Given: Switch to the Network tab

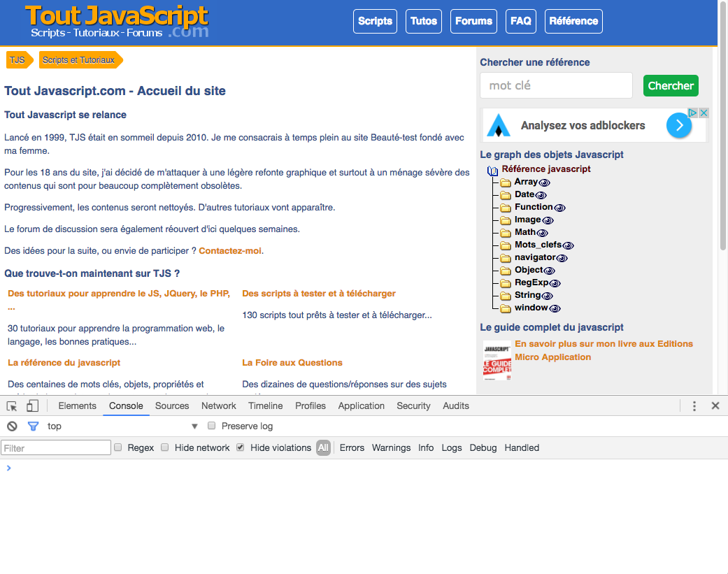Looking at the screenshot, I should pyautogui.click(x=219, y=406).
